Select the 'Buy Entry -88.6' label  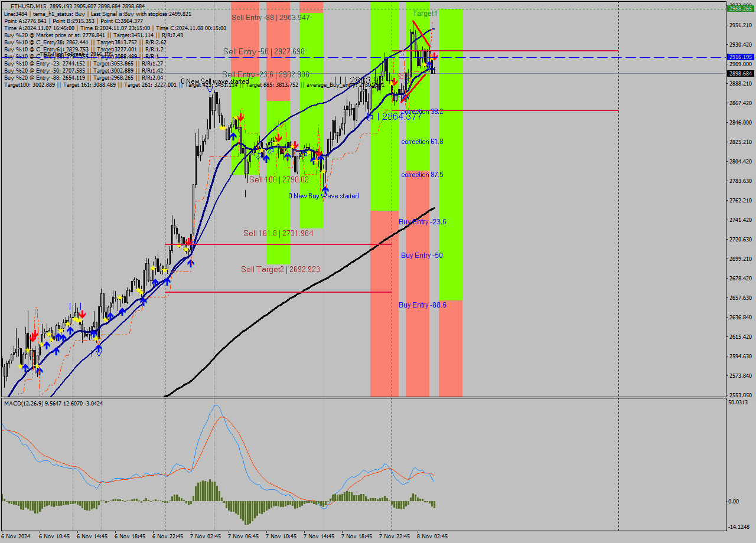[x=422, y=305]
